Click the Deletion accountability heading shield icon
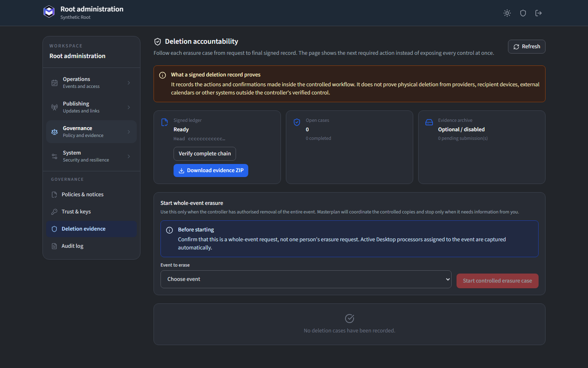Viewport: 588px width, 368px height. pyautogui.click(x=158, y=42)
